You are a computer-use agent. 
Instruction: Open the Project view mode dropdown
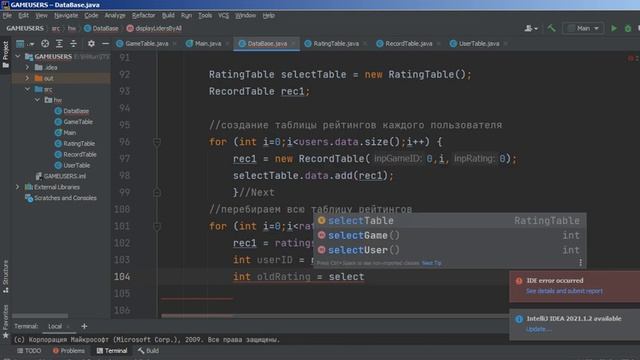24,43
